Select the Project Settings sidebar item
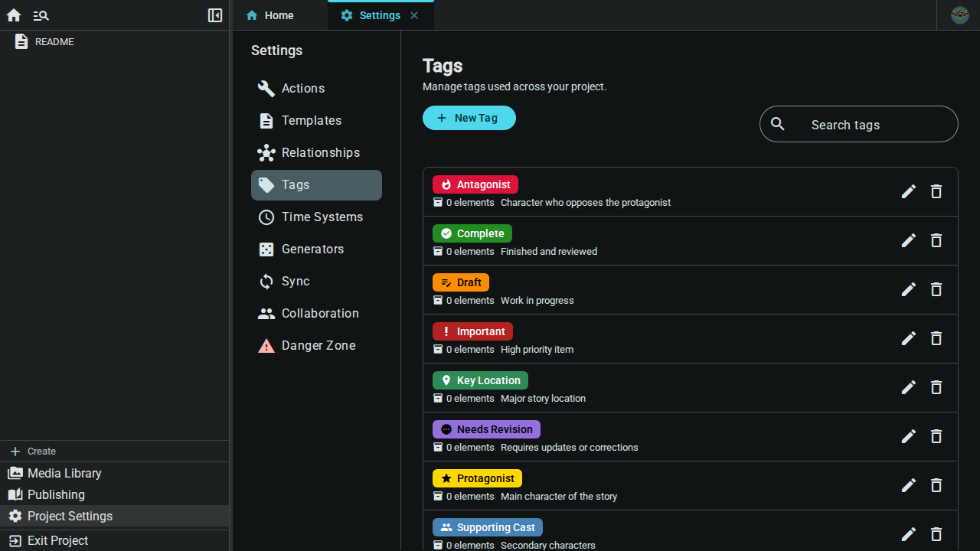980x551 pixels. click(x=115, y=517)
